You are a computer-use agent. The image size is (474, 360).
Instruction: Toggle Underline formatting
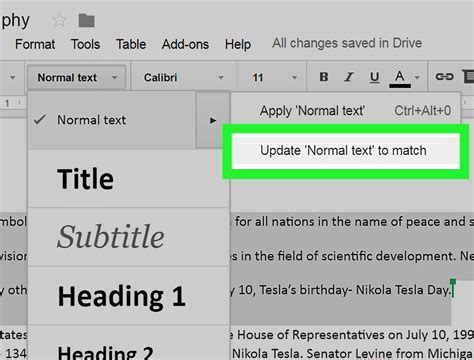click(374, 77)
